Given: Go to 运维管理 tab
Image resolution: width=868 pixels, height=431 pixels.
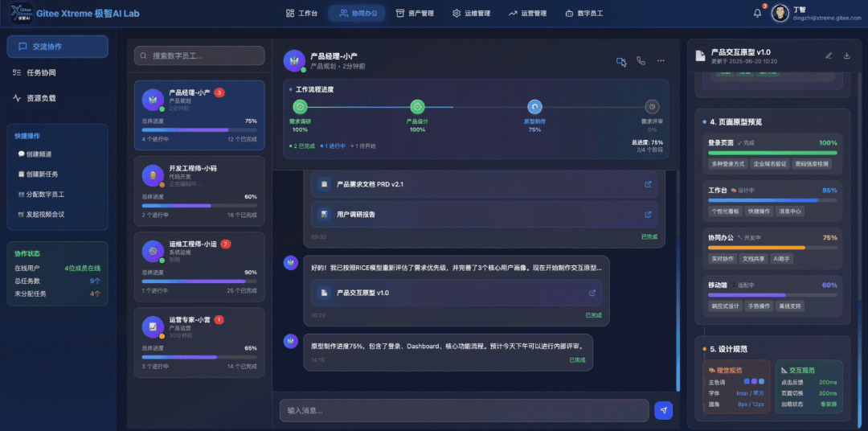Looking at the screenshot, I should pos(471,14).
